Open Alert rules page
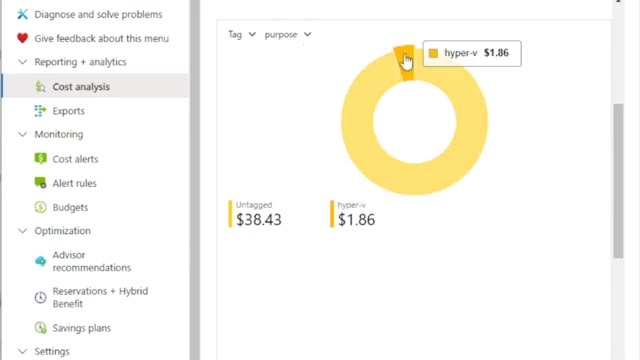Viewport: 640px width, 360px height. tap(74, 183)
